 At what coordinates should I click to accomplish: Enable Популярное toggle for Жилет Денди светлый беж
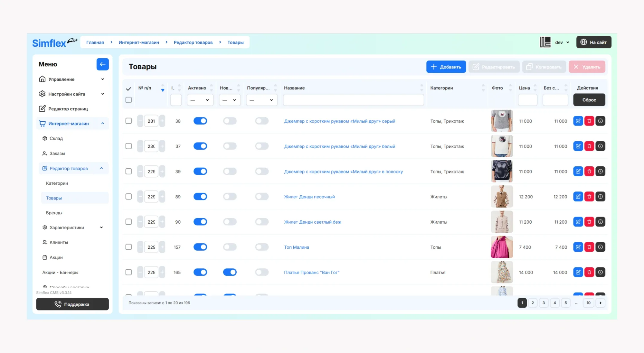point(262,222)
